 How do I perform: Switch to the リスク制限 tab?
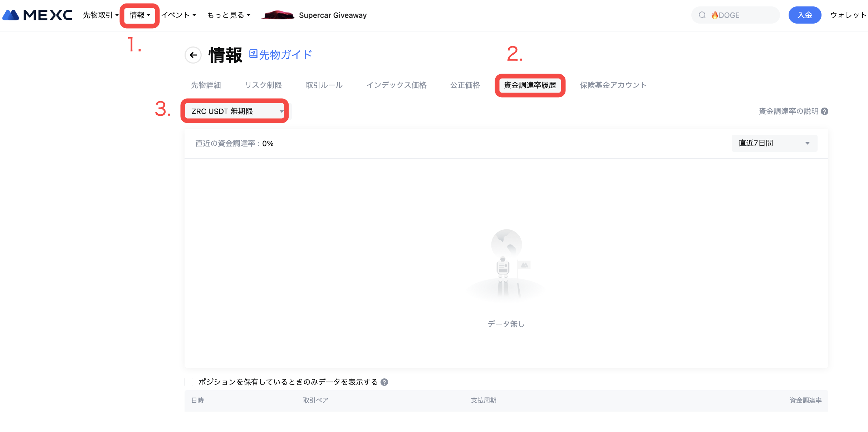(x=263, y=85)
